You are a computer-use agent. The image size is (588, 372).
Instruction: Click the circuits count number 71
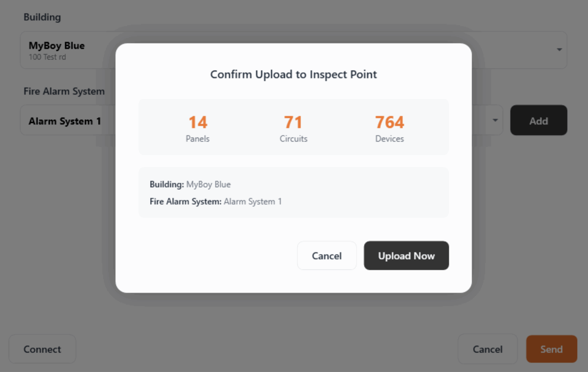pos(293,122)
